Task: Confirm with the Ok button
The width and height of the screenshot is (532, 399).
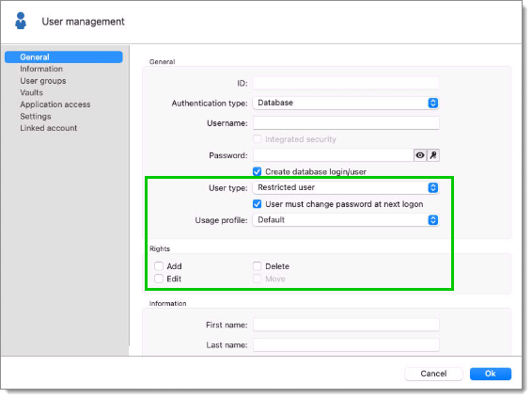Action: pos(491,374)
